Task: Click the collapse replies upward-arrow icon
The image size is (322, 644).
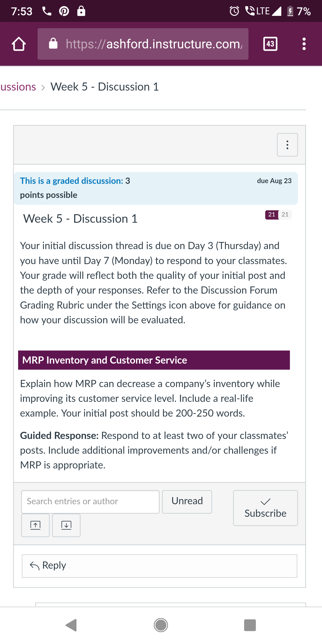Action: pyautogui.click(x=35, y=525)
